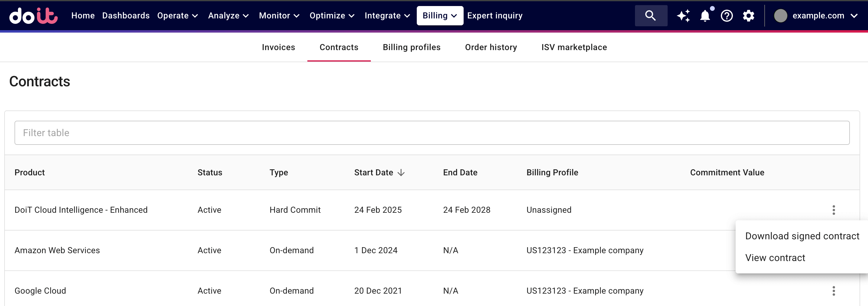Viewport: 868px width, 306px height.
Task: Sort by the Type column header
Action: tap(279, 172)
